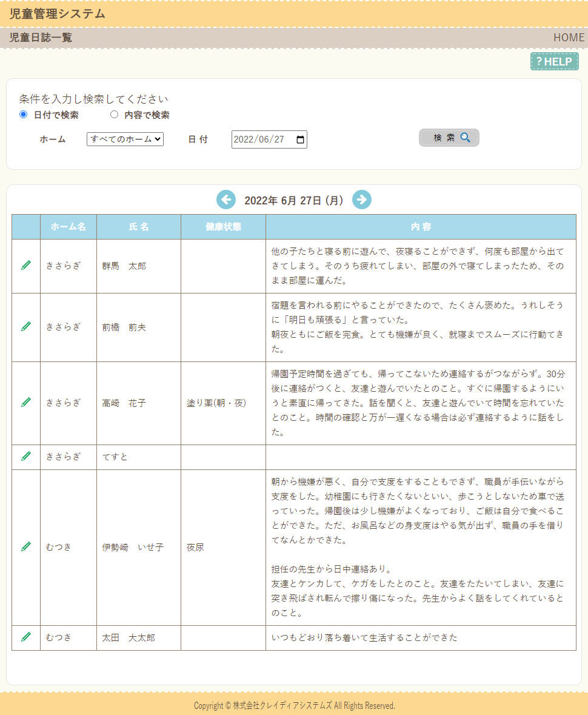This screenshot has width=588, height=715.
Task: Open the calendar picker in date field
Action: click(299, 139)
